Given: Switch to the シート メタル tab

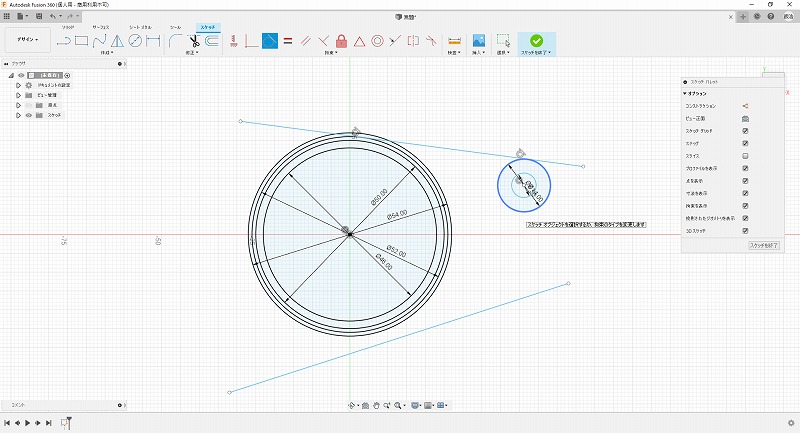Looking at the screenshot, I should pyautogui.click(x=139, y=28).
